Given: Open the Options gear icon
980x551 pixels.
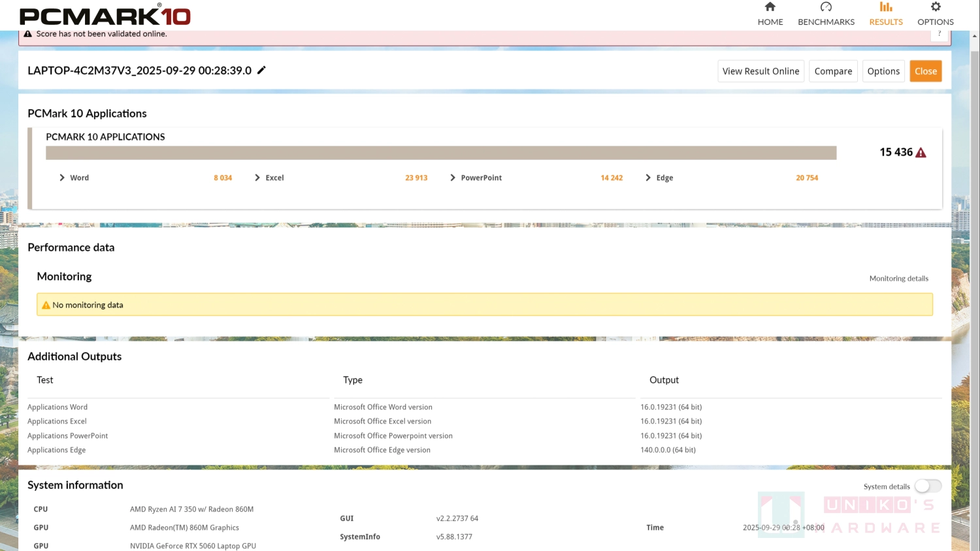Looking at the screenshot, I should (x=936, y=7).
